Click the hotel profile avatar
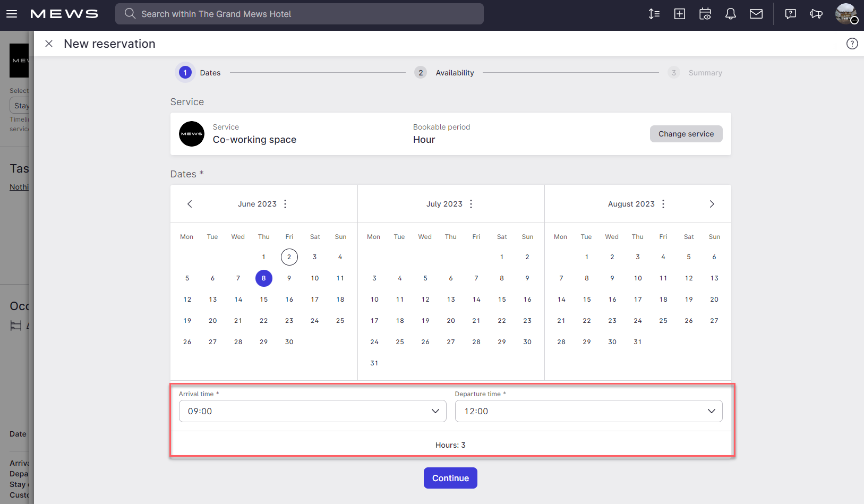 click(845, 14)
